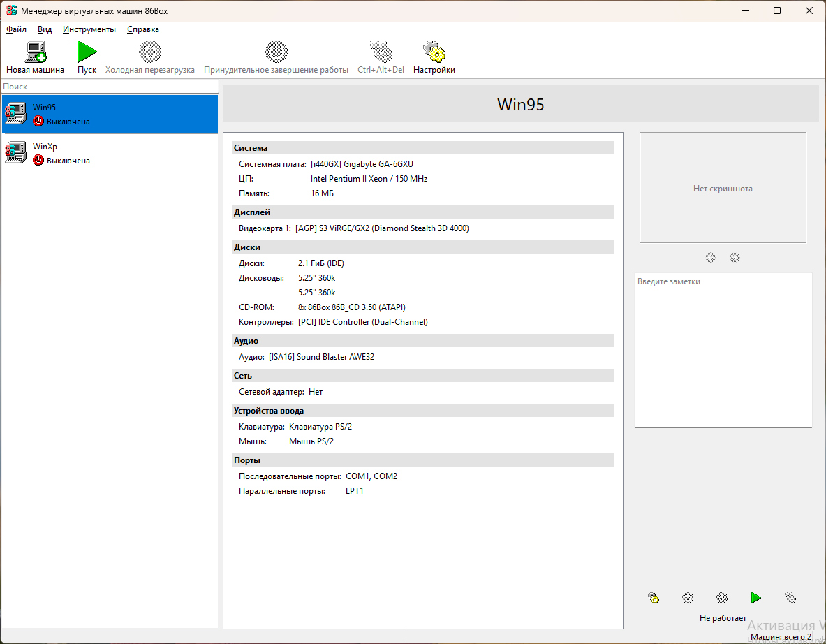Open the Инструменты menu
The height and width of the screenshot is (644, 826).
click(x=89, y=29)
